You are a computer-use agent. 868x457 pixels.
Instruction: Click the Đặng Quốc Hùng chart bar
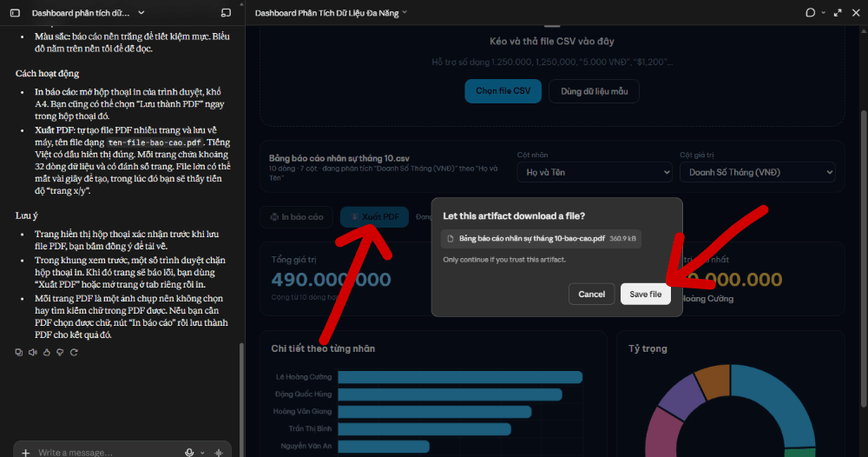tap(450, 394)
